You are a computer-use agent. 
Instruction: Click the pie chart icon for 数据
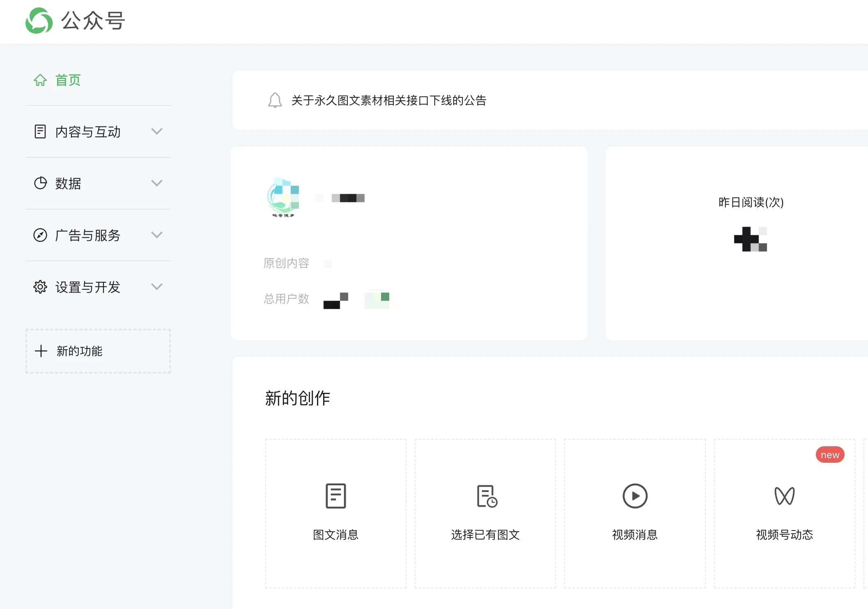pyautogui.click(x=40, y=183)
